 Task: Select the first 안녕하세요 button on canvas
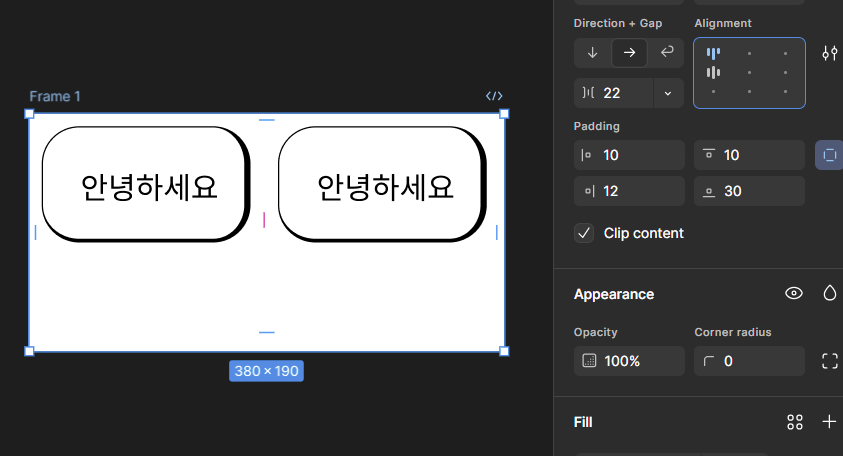coord(146,184)
